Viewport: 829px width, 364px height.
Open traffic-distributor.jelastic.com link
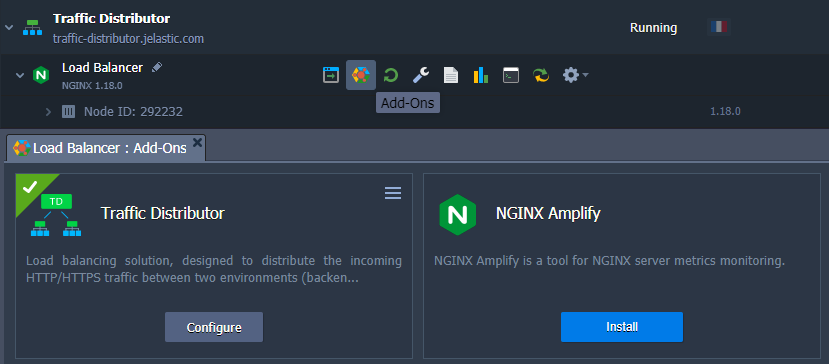(x=128, y=39)
